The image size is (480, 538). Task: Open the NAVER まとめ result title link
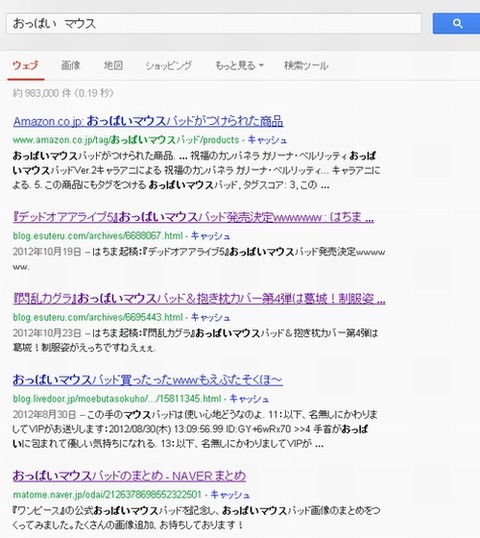click(129, 476)
